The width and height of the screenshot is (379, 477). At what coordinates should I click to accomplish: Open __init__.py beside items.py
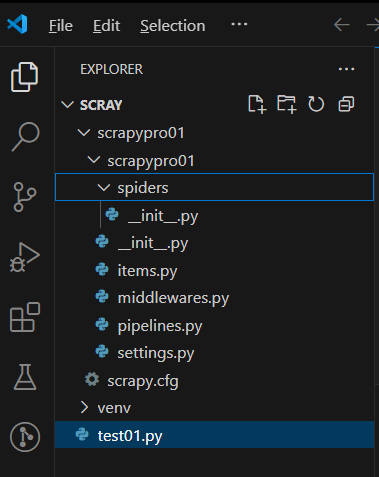point(214,243)
